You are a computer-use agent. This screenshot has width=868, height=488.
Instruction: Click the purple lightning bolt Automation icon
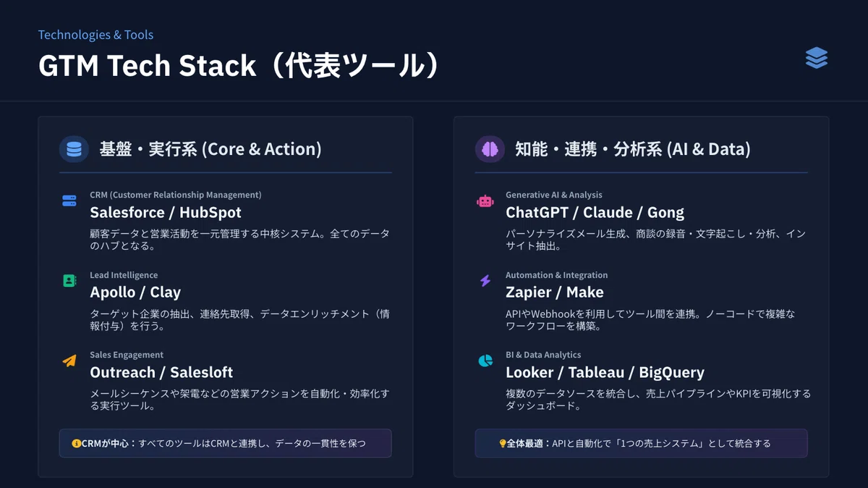click(485, 280)
